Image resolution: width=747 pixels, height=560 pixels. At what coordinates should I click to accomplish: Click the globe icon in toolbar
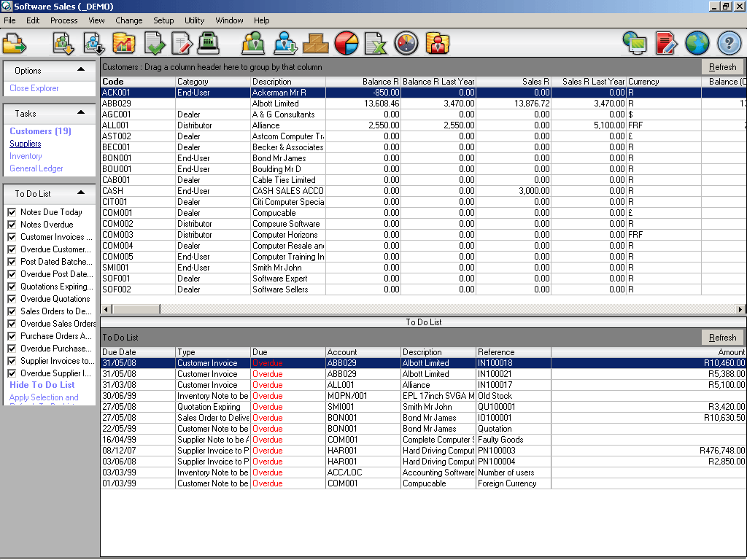pos(697,44)
